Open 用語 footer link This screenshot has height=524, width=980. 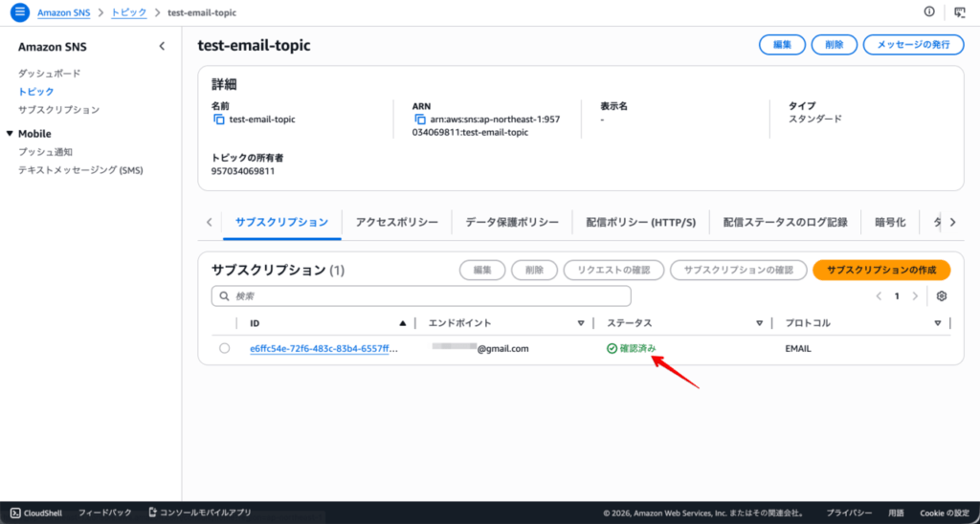click(x=896, y=513)
